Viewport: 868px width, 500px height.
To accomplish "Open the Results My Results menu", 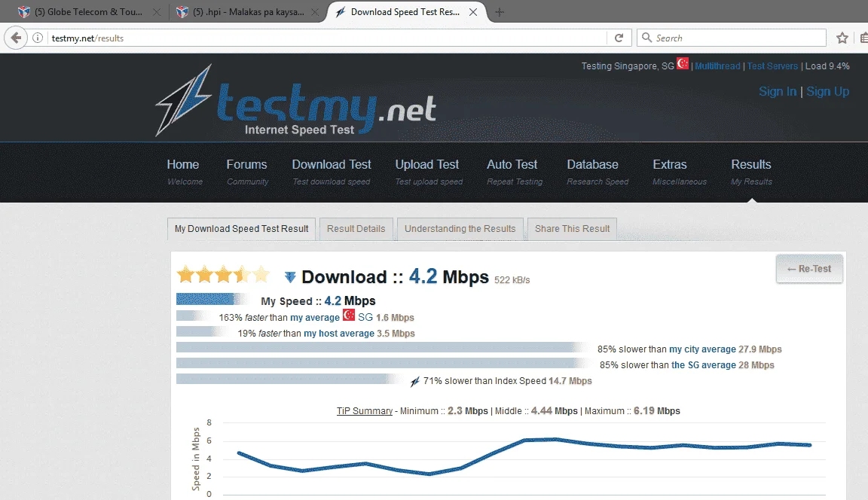I will [751, 172].
